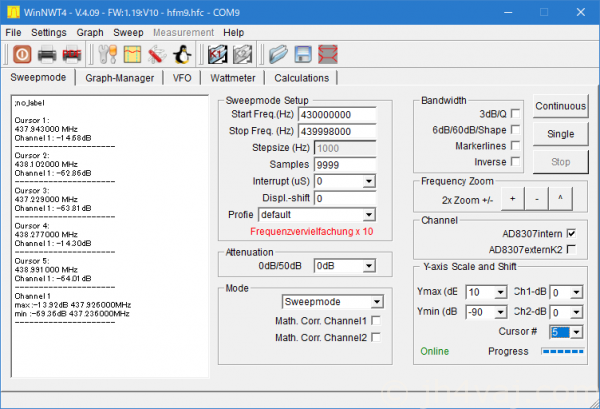Click the open folder toolbar icon
600x409 pixels.
click(278, 54)
